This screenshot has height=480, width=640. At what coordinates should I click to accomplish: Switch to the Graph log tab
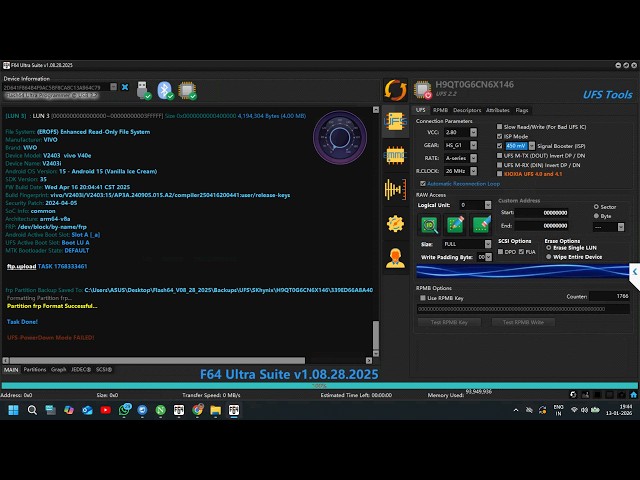58,369
